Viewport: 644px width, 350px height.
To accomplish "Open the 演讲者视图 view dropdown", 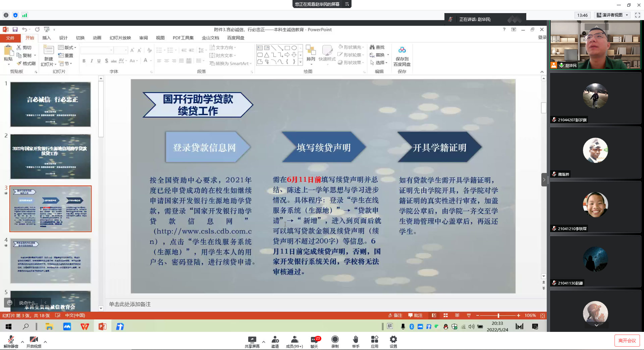I will pyautogui.click(x=612, y=15).
